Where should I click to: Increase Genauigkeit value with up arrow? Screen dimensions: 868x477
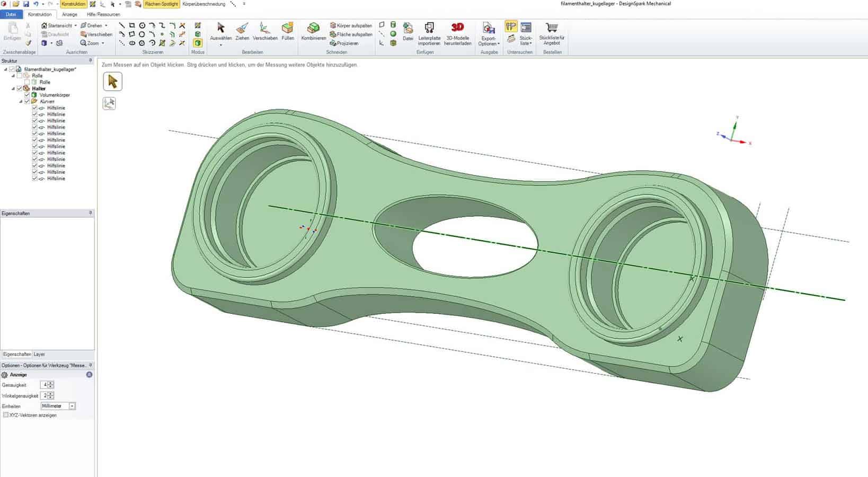(51, 383)
